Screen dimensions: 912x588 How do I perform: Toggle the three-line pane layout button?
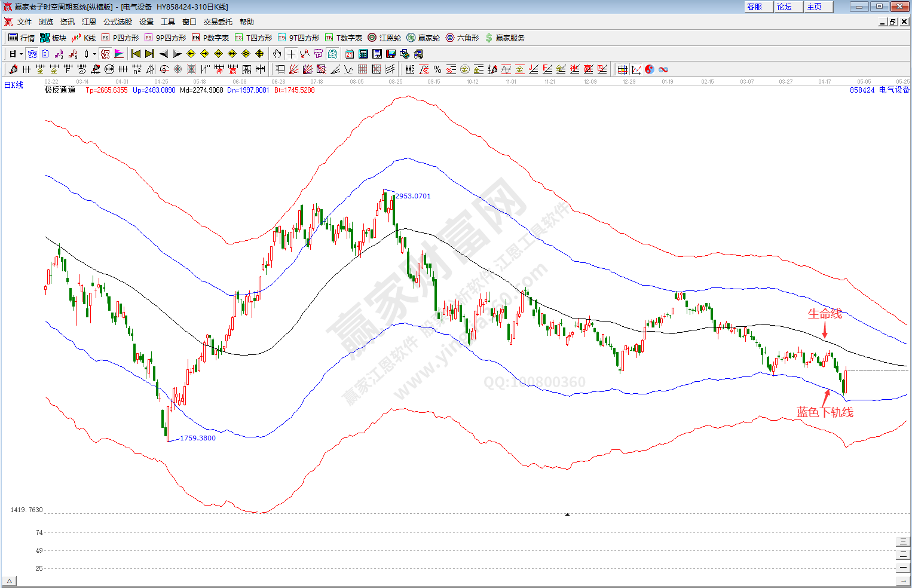[902, 541]
